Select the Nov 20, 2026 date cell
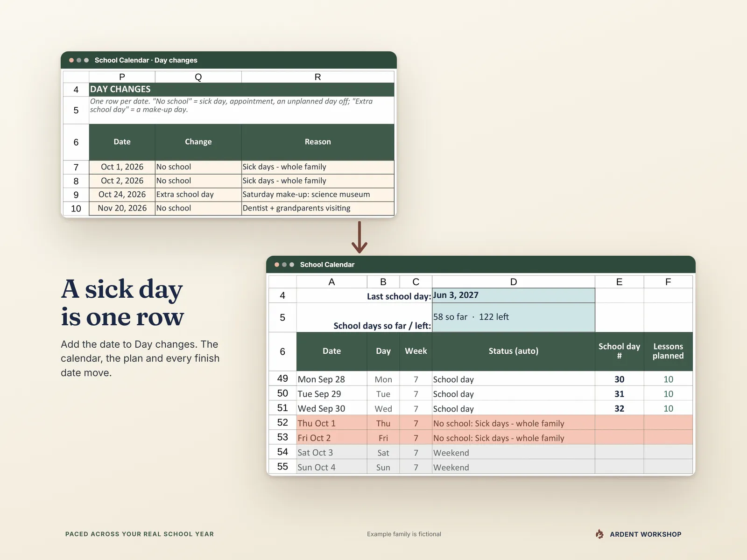The height and width of the screenshot is (560, 747). [122, 208]
